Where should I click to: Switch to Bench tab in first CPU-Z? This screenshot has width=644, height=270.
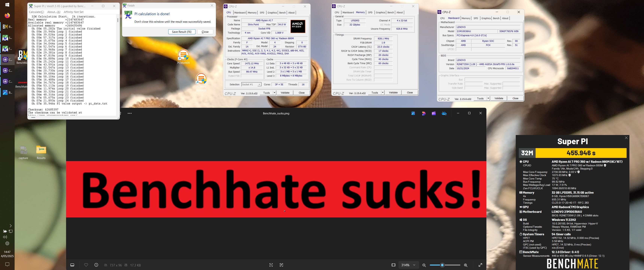click(282, 13)
